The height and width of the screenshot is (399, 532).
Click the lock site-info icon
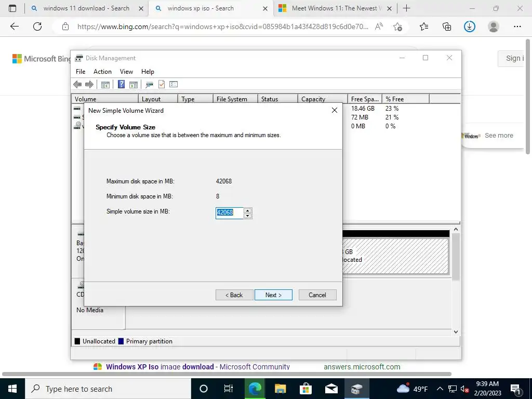[x=65, y=26]
